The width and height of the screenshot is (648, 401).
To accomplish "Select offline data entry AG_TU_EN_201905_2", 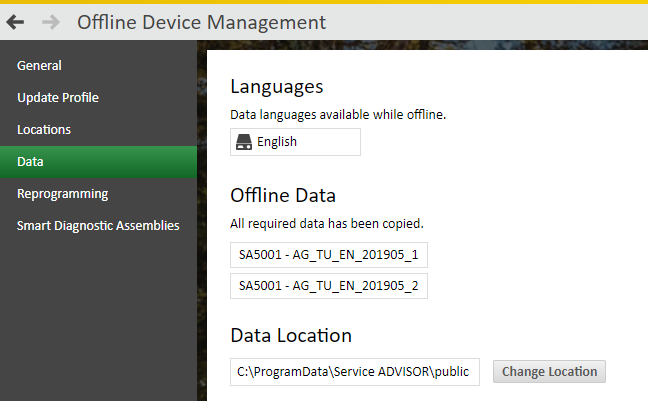I will pos(329,286).
